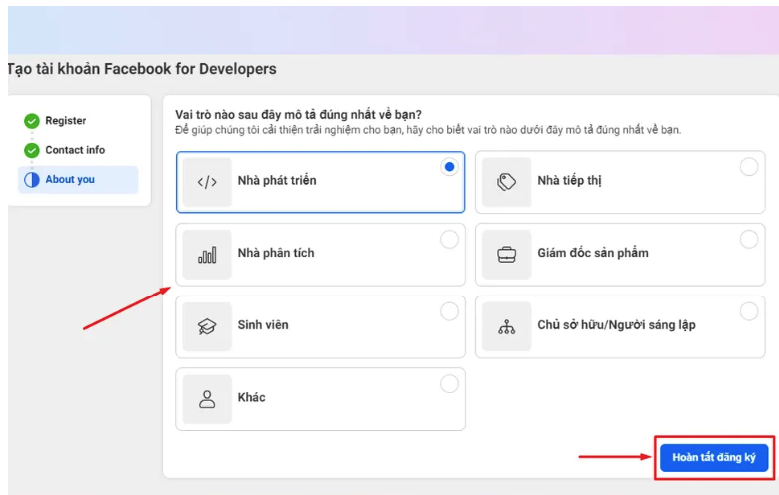The height and width of the screenshot is (495, 779).
Task: Click the Hoàn tất đăng ký button
Action: pyautogui.click(x=714, y=457)
